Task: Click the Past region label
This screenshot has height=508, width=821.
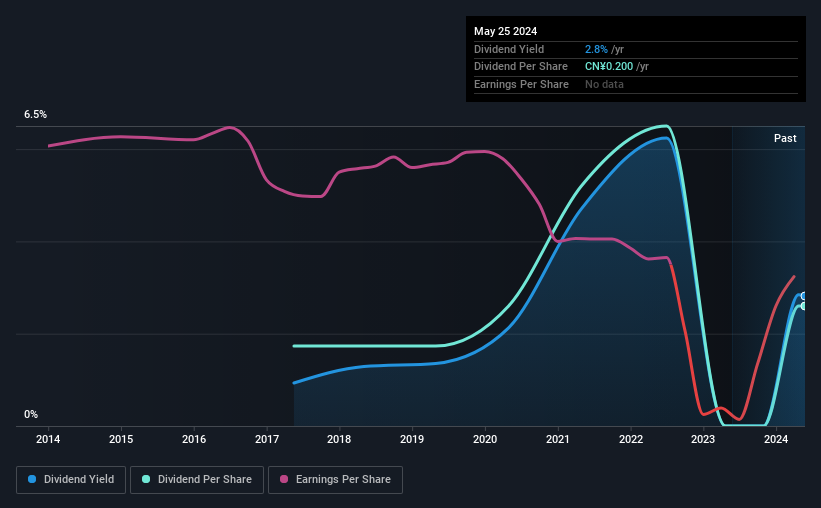Action: pyautogui.click(x=785, y=138)
